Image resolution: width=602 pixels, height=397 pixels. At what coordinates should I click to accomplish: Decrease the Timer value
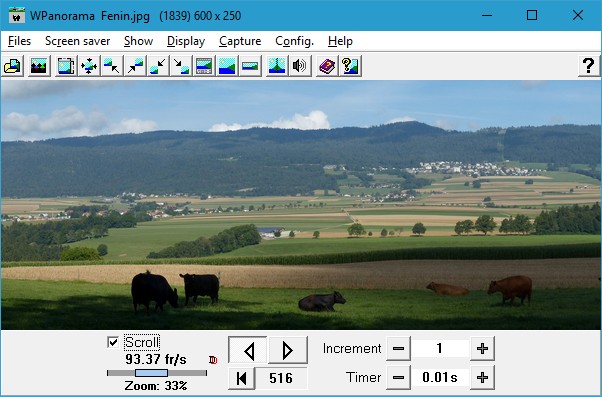(x=398, y=377)
